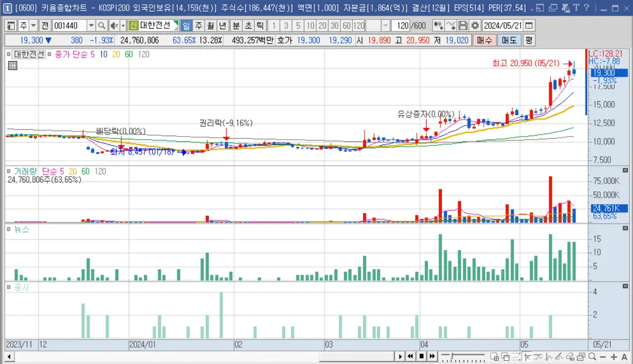Image resolution: width=633 pixels, height=364 pixels.
Task: Click the rewind button in bottom toolbar
Action: 410,356
